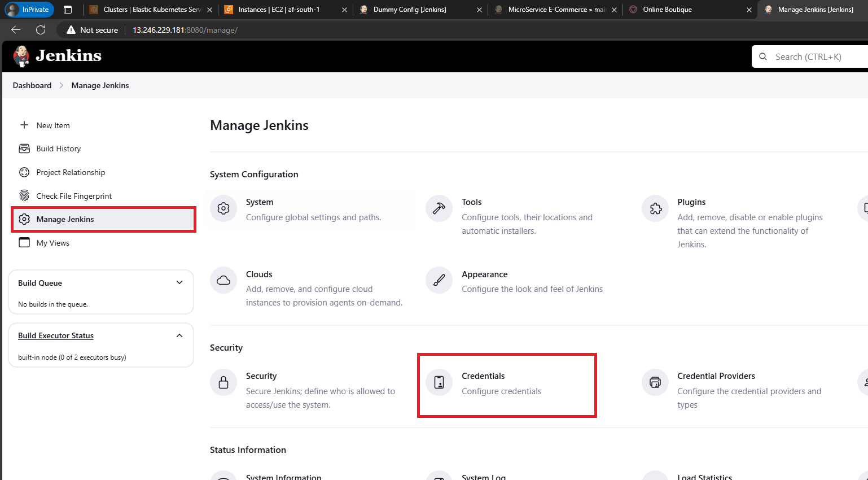Open the Security settings link

point(261,376)
